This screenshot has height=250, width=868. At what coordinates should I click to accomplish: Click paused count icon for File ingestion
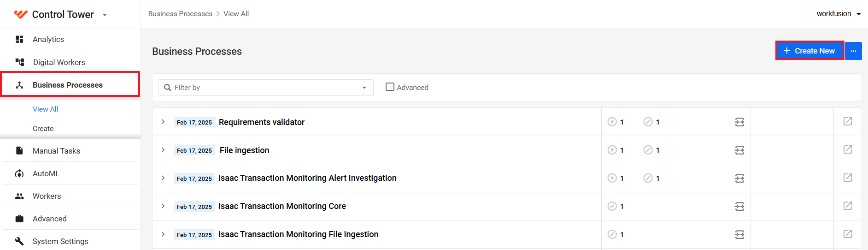pyautogui.click(x=648, y=150)
